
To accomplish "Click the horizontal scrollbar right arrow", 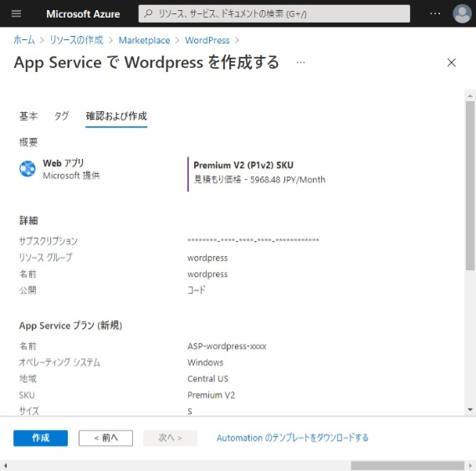I will click(470, 465).
